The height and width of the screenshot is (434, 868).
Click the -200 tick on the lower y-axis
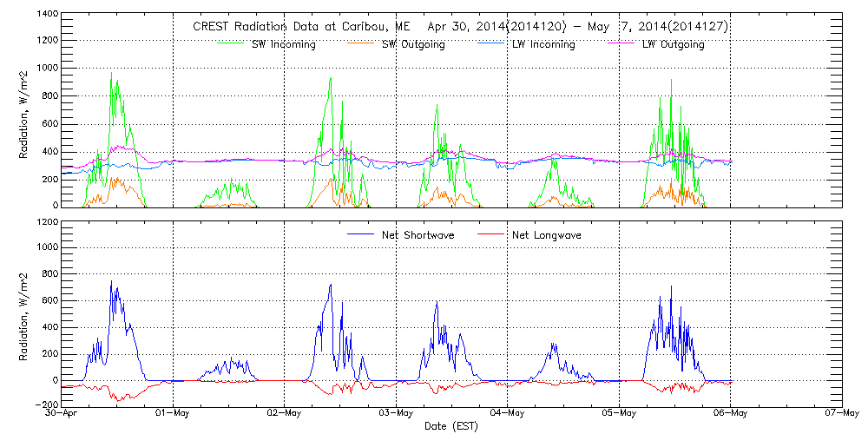click(x=43, y=405)
